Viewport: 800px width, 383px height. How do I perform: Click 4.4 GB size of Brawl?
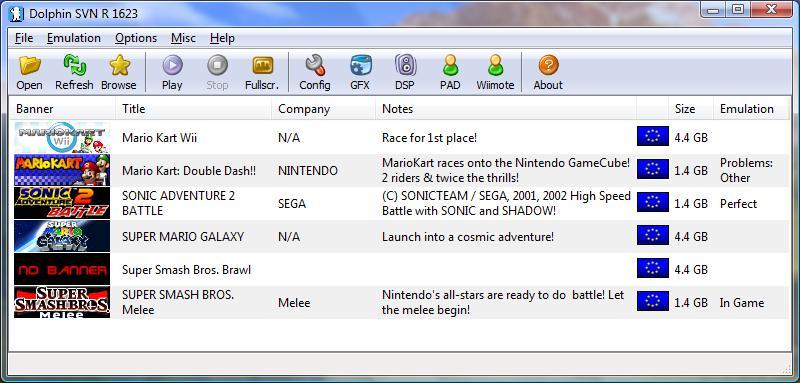[691, 270]
